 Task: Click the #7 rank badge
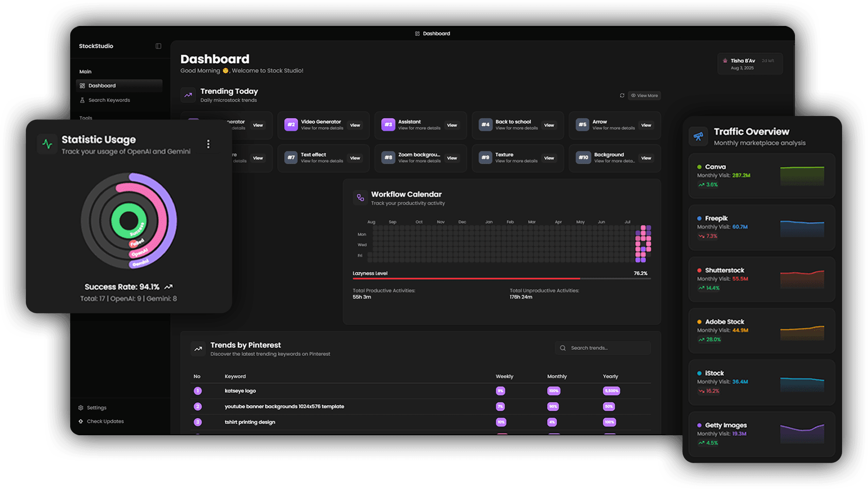point(291,158)
